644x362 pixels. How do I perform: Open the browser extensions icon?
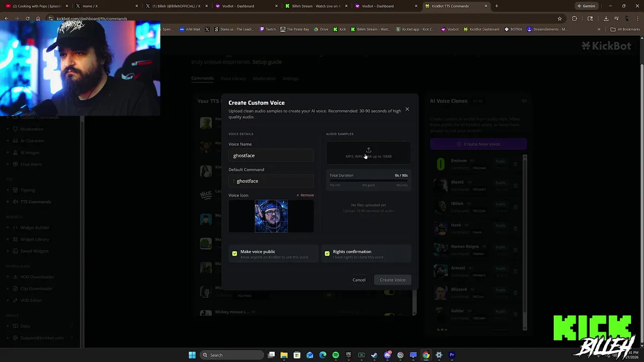click(x=575, y=19)
